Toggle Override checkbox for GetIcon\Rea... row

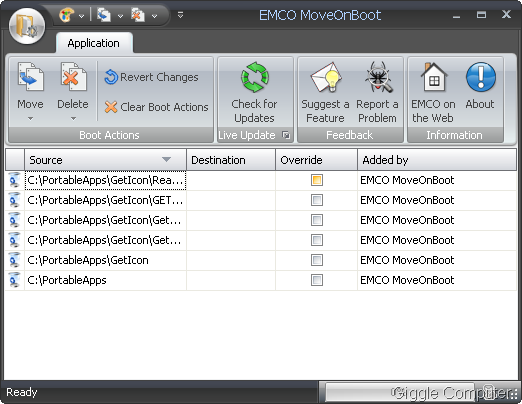click(x=317, y=180)
